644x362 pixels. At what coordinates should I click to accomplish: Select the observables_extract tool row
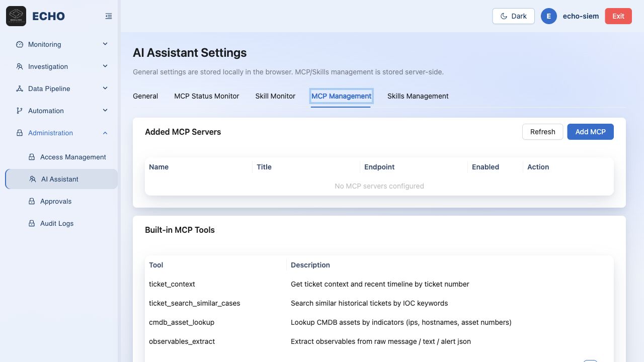[379, 341]
